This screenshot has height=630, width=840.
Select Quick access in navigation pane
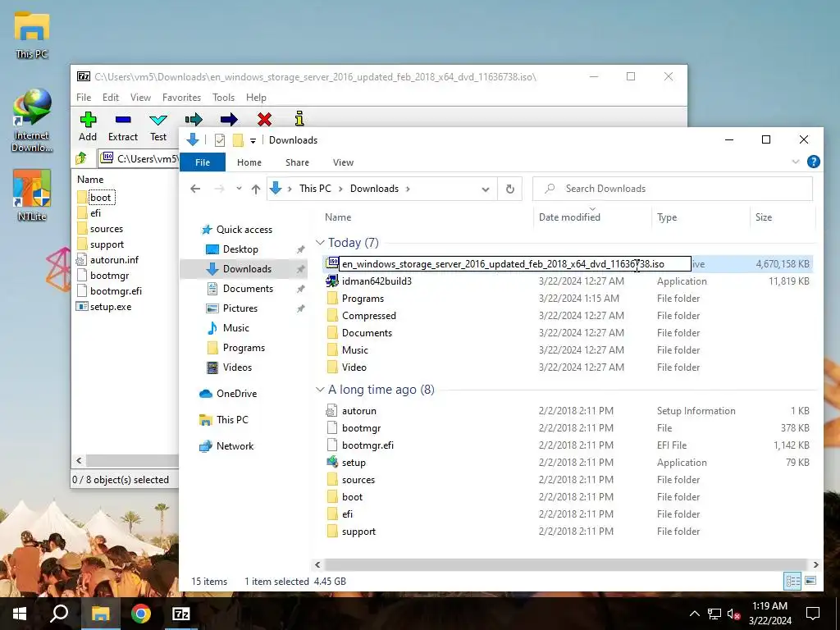[x=244, y=230]
